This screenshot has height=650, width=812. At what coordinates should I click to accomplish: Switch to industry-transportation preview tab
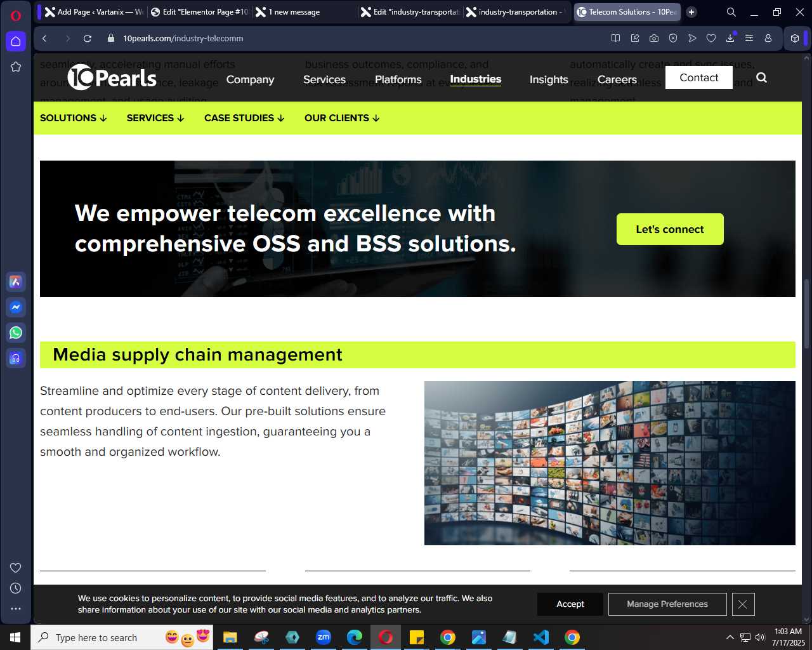tap(516, 12)
